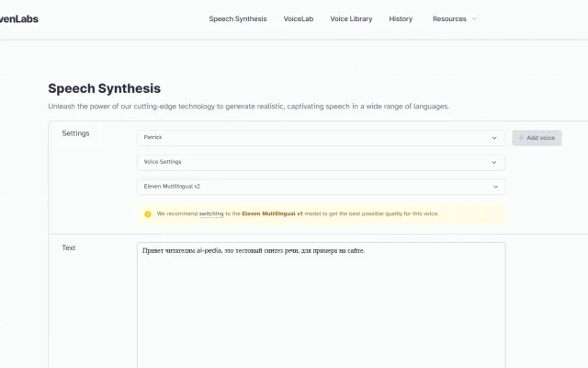The width and height of the screenshot is (588, 368).
Task: Click the Resources chevron arrow
Action: coord(474,18)
